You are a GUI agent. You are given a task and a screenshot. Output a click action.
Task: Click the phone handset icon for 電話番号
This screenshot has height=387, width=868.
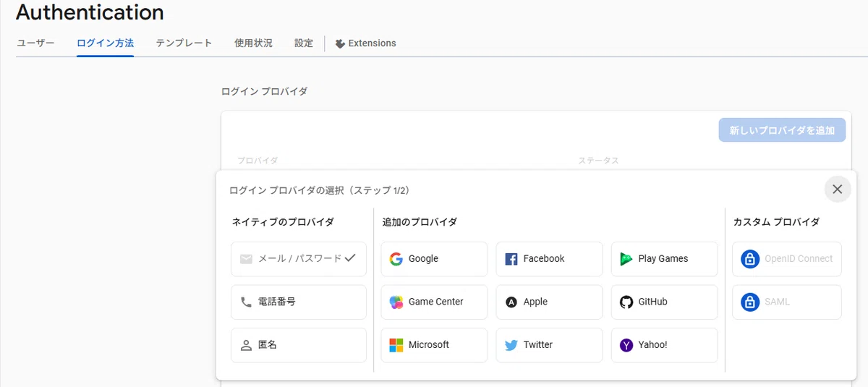click(x=246, y=302)
